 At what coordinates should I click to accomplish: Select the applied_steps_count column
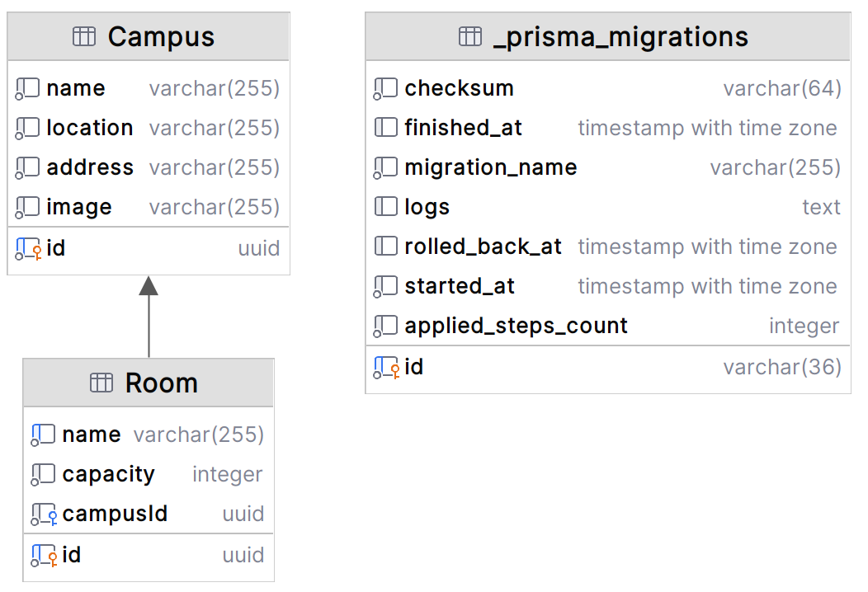click(516, 326)
